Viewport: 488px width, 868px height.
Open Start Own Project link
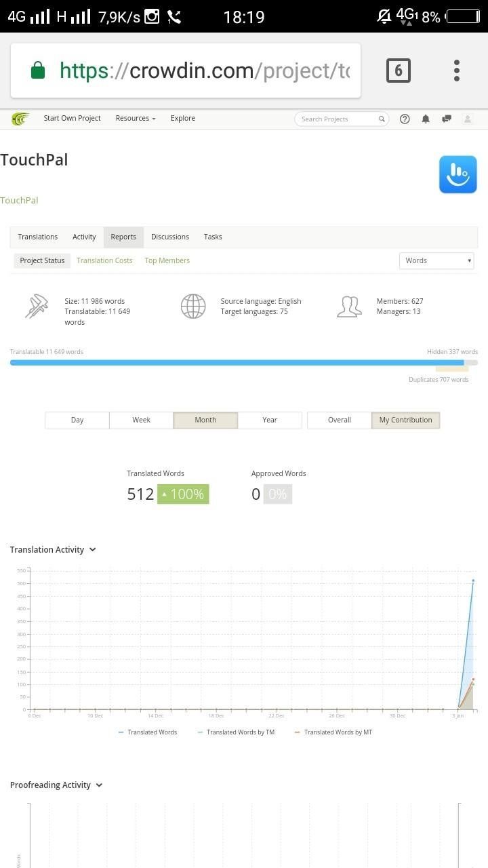pyautogui.click(x=72, y=118)
